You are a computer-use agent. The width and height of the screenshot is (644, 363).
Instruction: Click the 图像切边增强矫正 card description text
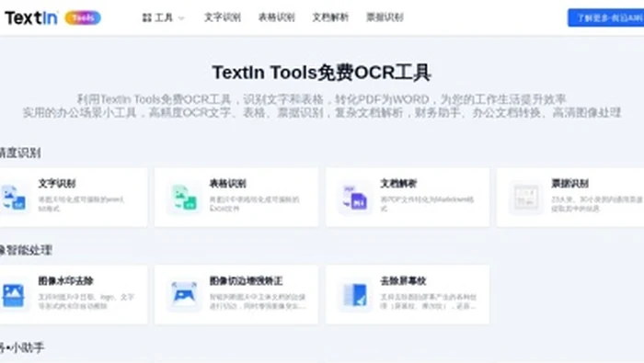click(x=258, y=301)
